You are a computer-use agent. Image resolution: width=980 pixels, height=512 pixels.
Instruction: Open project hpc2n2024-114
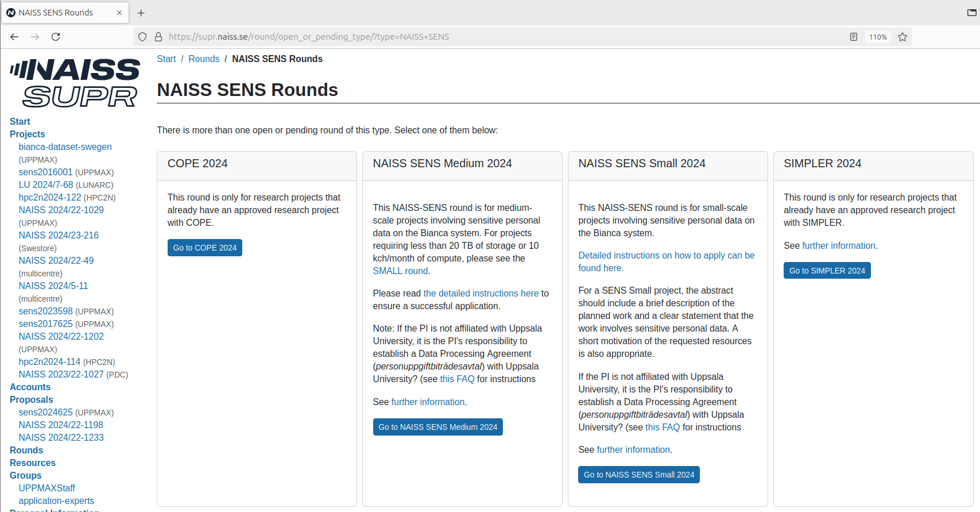click(x=49, y=361)
